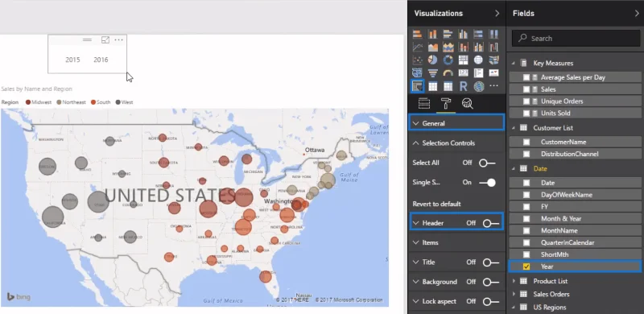
Task: Select the Stacked bar chart visualization
Action: 417,34
